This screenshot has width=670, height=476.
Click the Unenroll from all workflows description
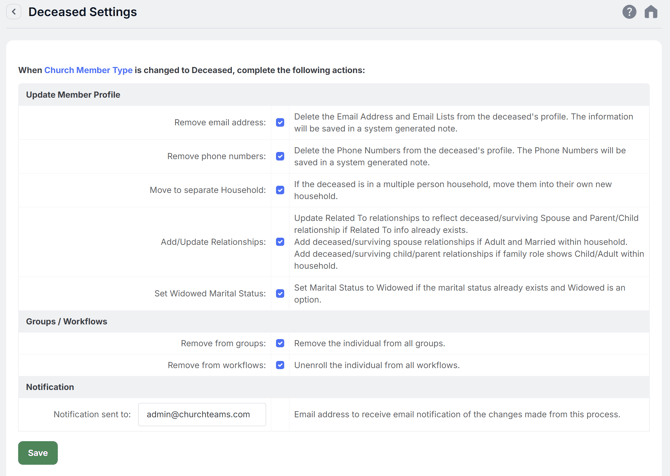pyautogui.click(x=376, y=366)
